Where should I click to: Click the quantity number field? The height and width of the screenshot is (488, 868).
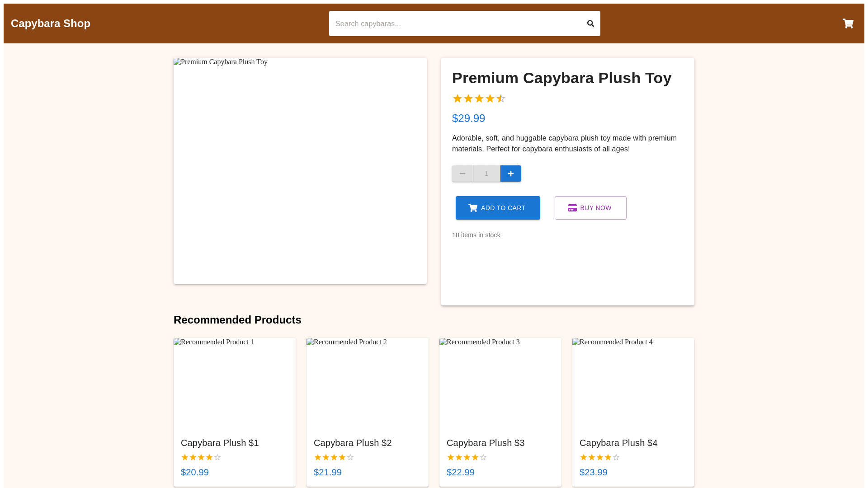point(486,174)
